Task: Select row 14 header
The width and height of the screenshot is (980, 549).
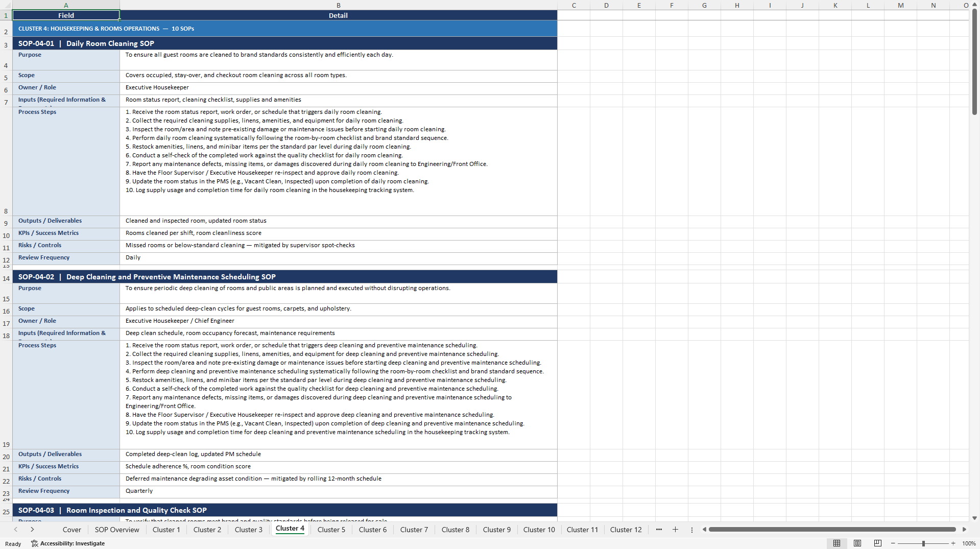Action: pyautogui.click(x=6, y=277)
